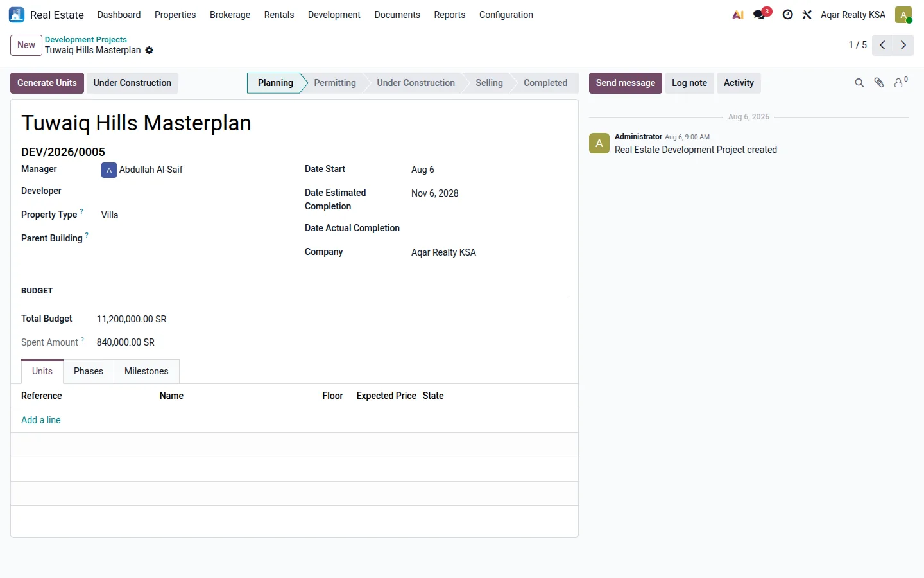
Task: Show the Spent Amount help tooltip
Action: coord(82,340)
